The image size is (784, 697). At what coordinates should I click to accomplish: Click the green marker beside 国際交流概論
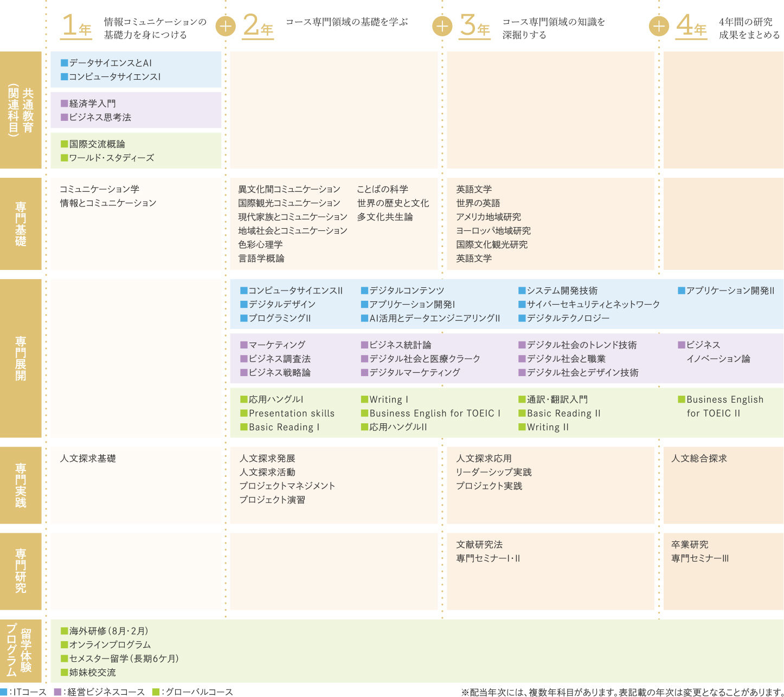tap(65, 144)
